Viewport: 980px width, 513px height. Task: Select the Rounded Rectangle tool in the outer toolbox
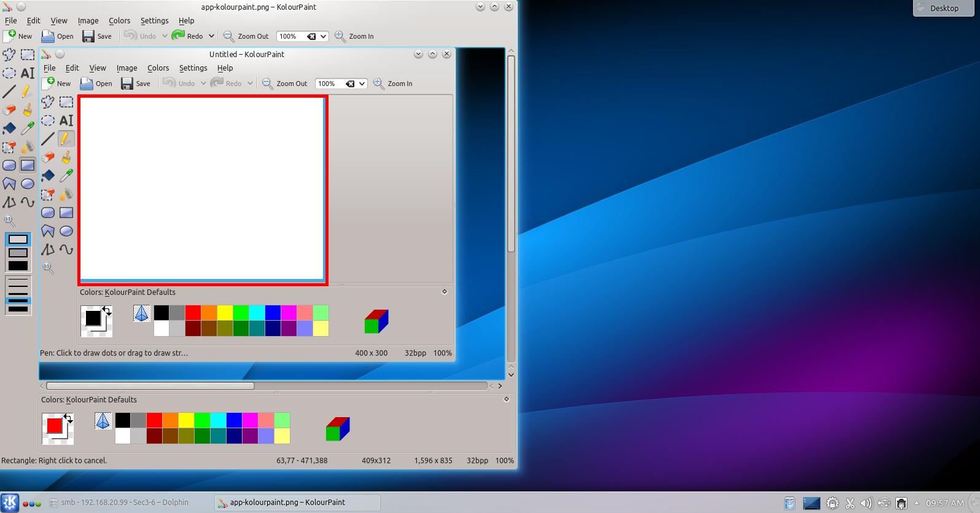[x=9, y=165]
